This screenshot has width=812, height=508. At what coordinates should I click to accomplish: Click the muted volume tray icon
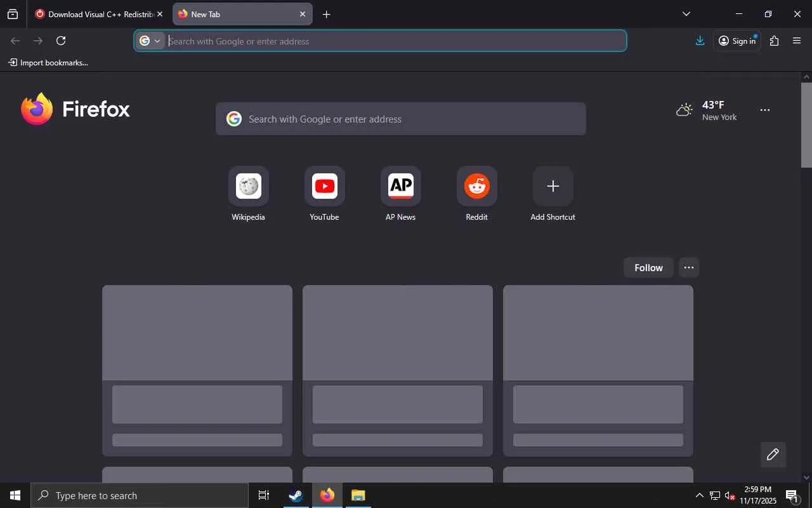tap(730, 495)
